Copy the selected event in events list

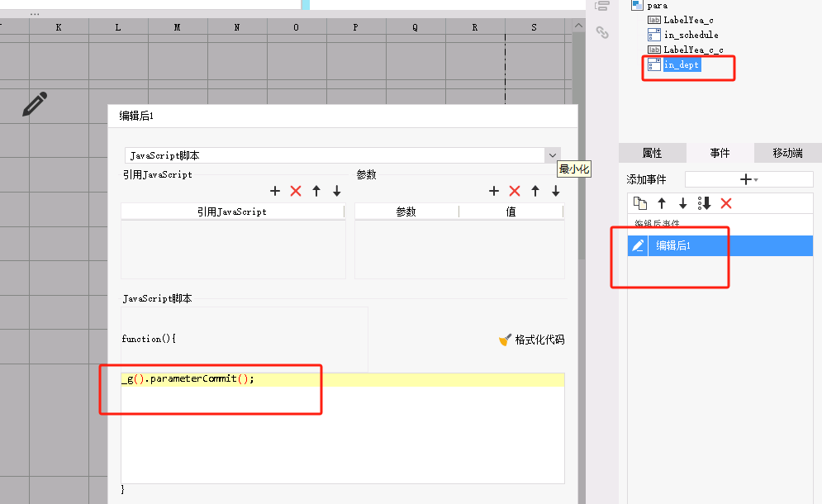coord(639,203)
